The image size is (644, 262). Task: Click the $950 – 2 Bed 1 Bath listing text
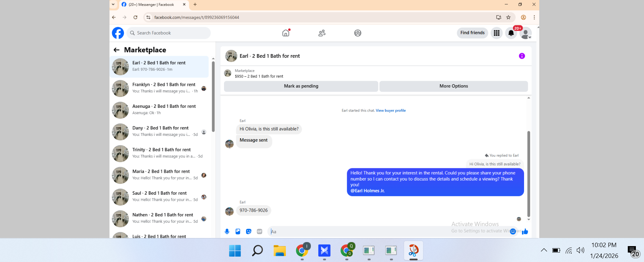[259, 76]
